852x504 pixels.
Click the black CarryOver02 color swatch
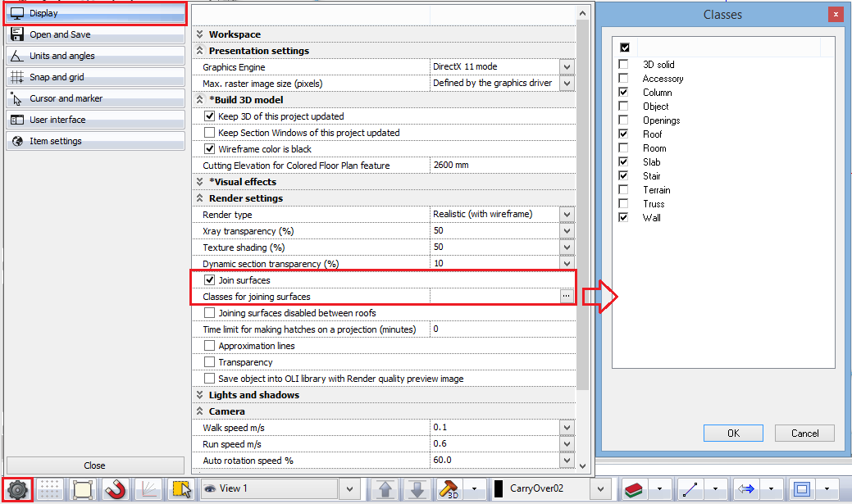[x=498, y=489]
